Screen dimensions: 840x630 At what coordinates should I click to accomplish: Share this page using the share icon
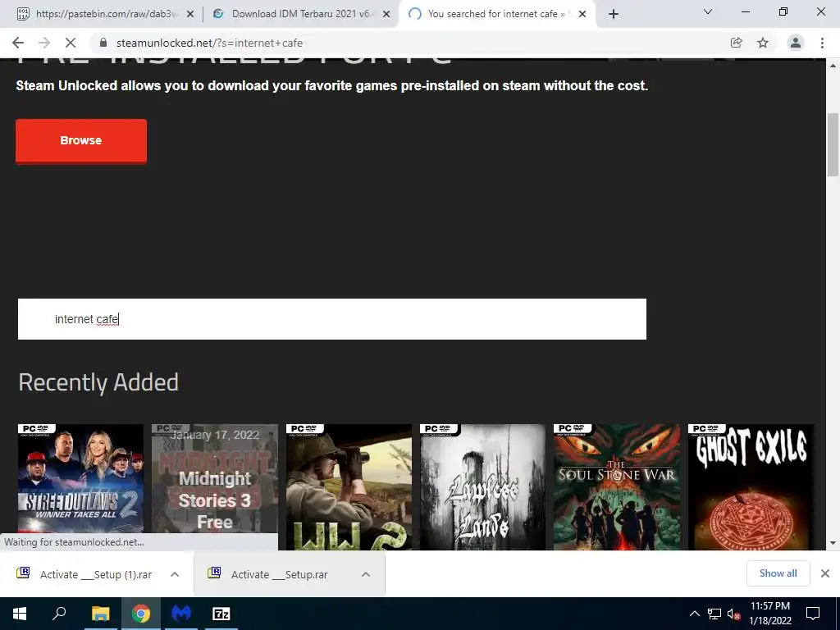pos(736,43)
